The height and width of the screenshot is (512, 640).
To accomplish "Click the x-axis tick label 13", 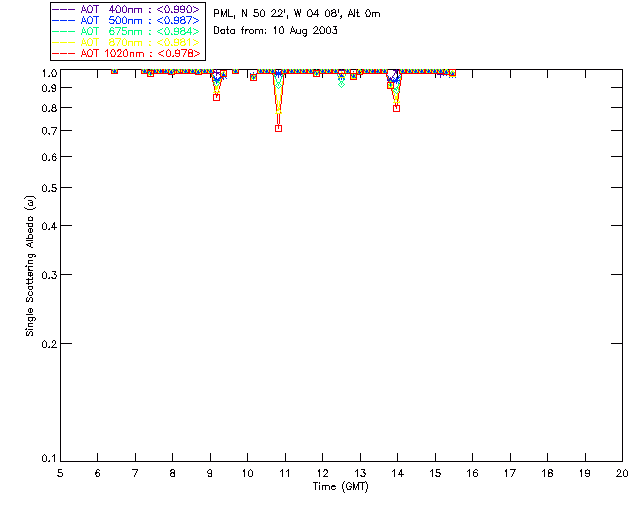I will [360, 473].
